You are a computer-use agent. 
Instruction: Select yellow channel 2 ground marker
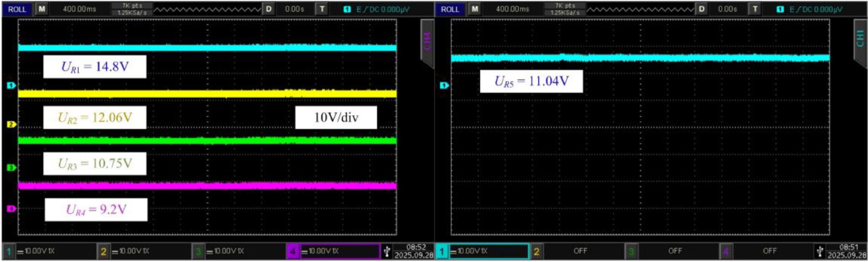point(11,125)
